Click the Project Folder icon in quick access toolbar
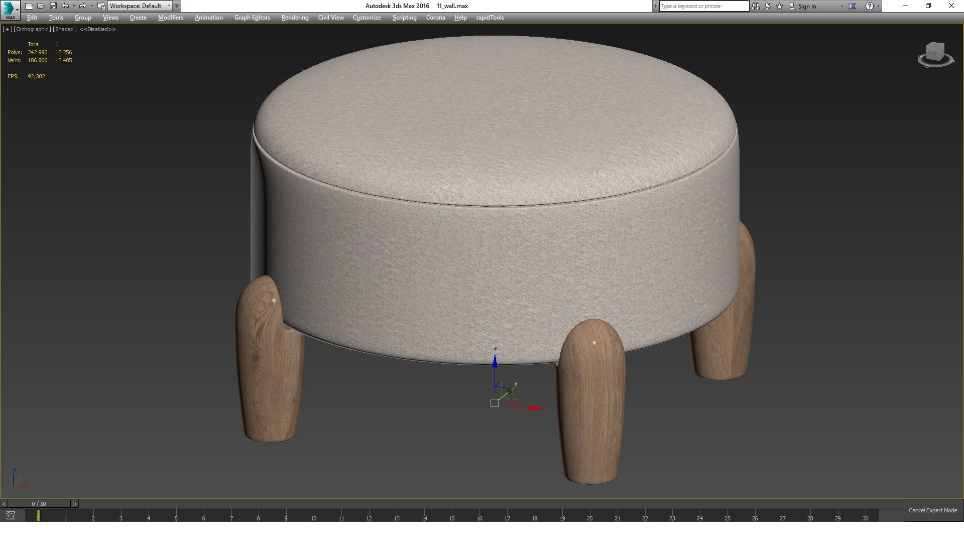 (101, 6)
